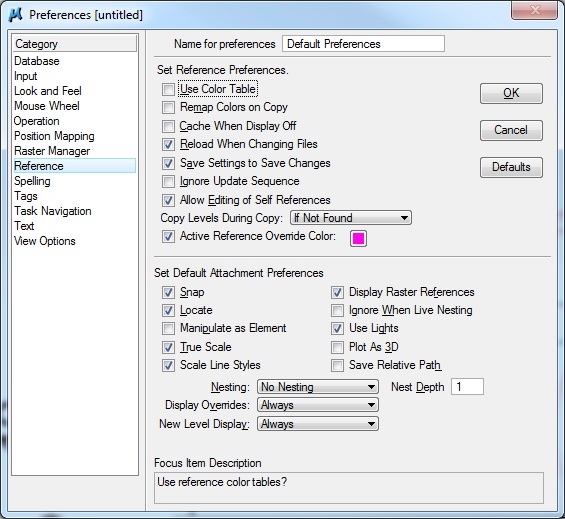The image size is (565, 519).
Task: Click the Nest Depth input field
Action: 467,387
